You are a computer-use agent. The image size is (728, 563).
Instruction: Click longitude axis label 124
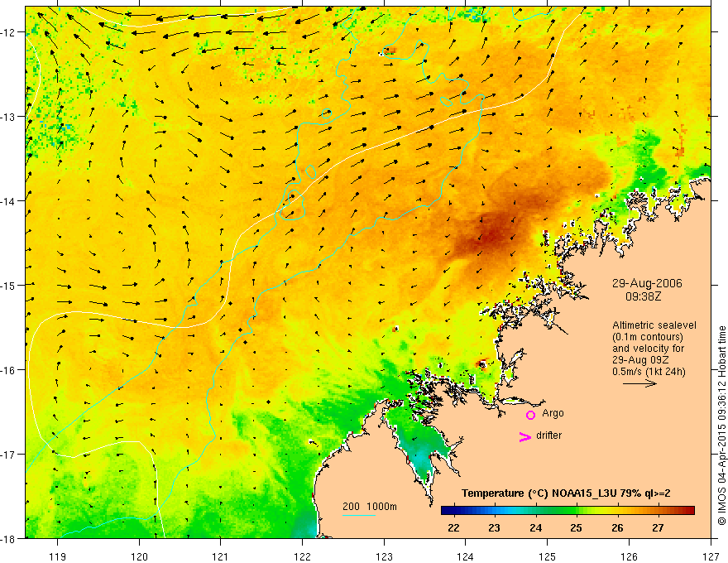point(466,557)
